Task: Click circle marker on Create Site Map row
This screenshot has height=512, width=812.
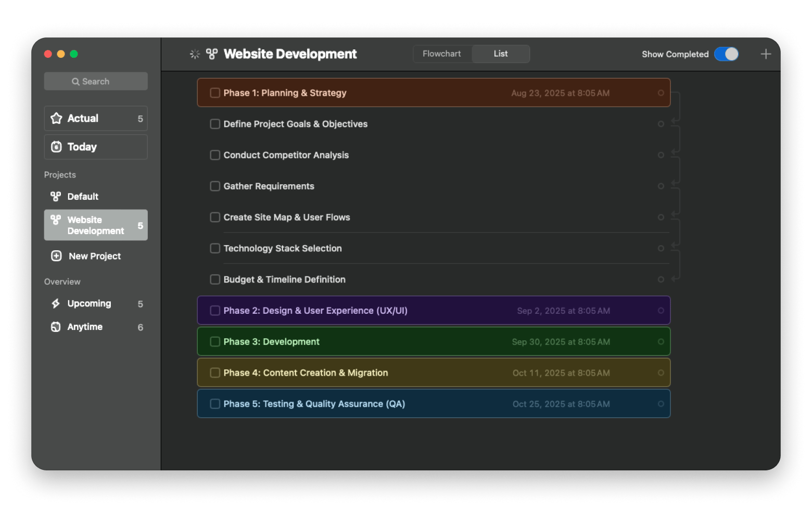Action: tap(661, 217)
